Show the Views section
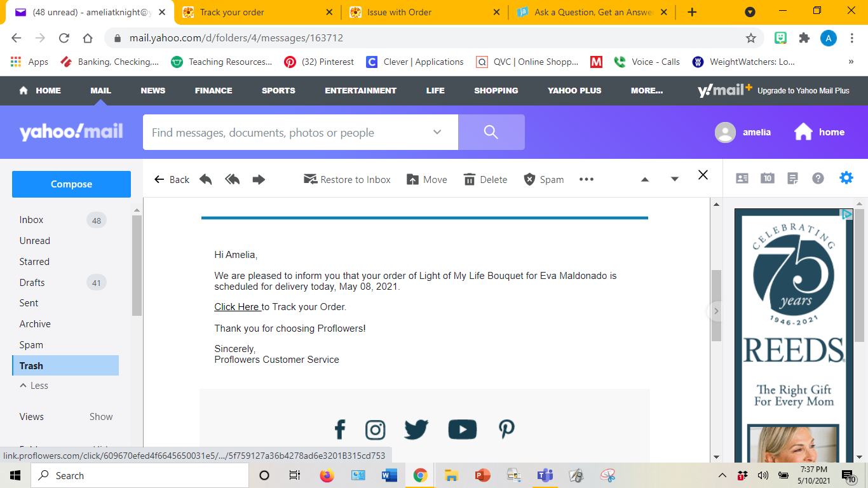This screenshot has width=868, height=488. tap(100, 417)
